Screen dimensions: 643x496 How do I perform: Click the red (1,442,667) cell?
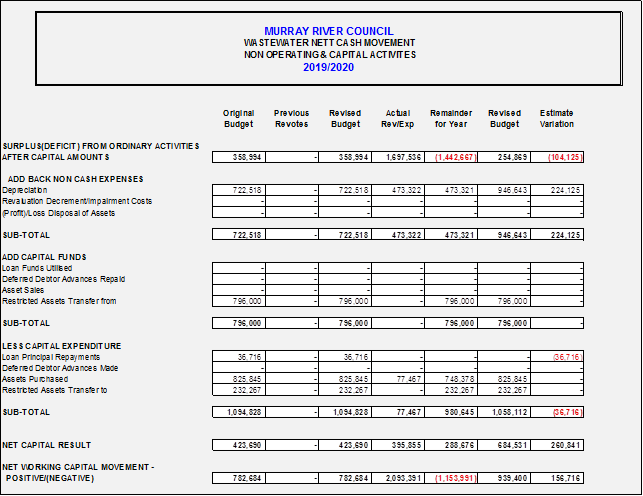click(x=451, y=157)
